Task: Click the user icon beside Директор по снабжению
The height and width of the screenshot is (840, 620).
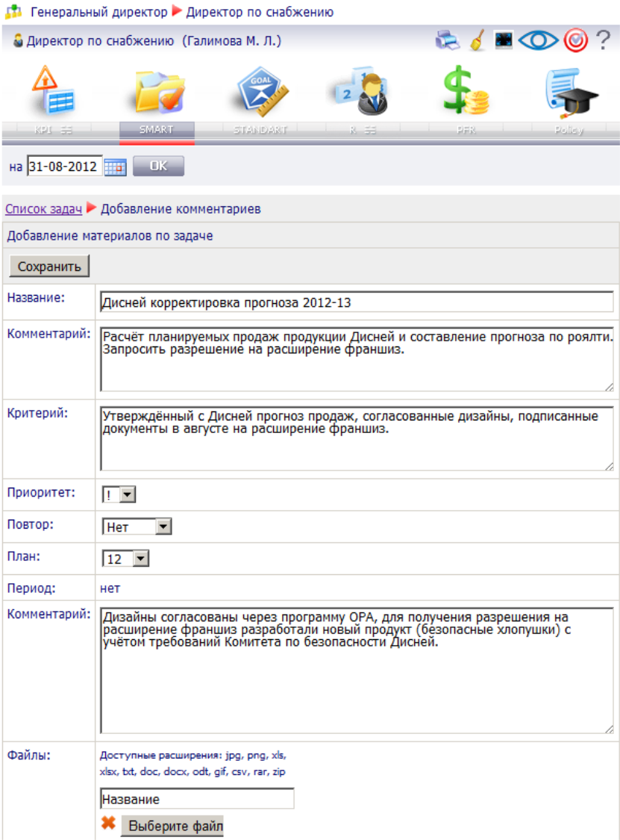Action: tap(18, 41)
